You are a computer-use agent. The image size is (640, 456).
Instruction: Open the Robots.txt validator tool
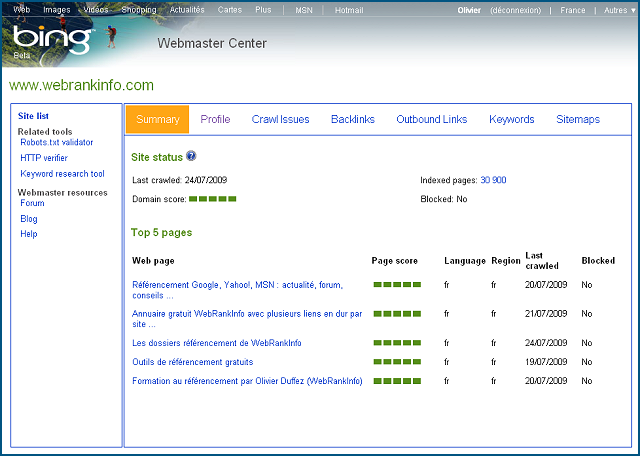pyautogui.click(x=57, y=142)
